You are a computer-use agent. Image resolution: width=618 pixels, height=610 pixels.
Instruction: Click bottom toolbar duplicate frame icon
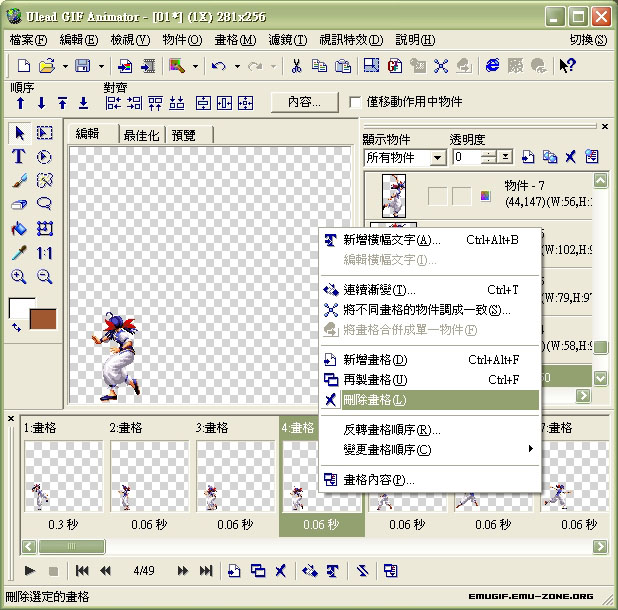click(258, 570)
